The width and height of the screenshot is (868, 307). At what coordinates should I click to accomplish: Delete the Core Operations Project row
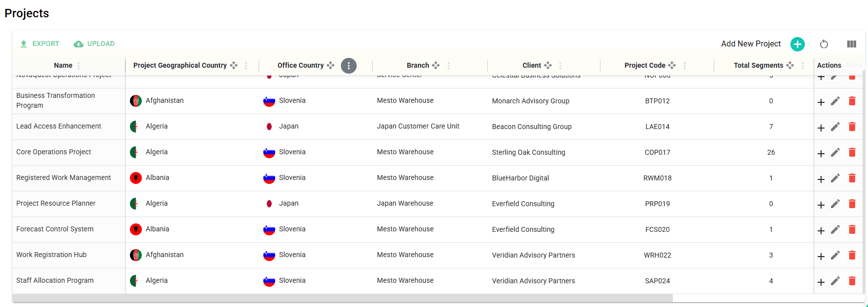coord(852,152)
